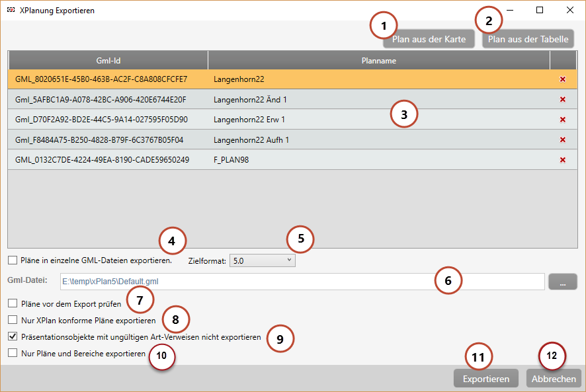Remove Langenhorn22 Erw 1 via its red X
586x392 pixels.
pyautogui.click(x=562, y=120)
